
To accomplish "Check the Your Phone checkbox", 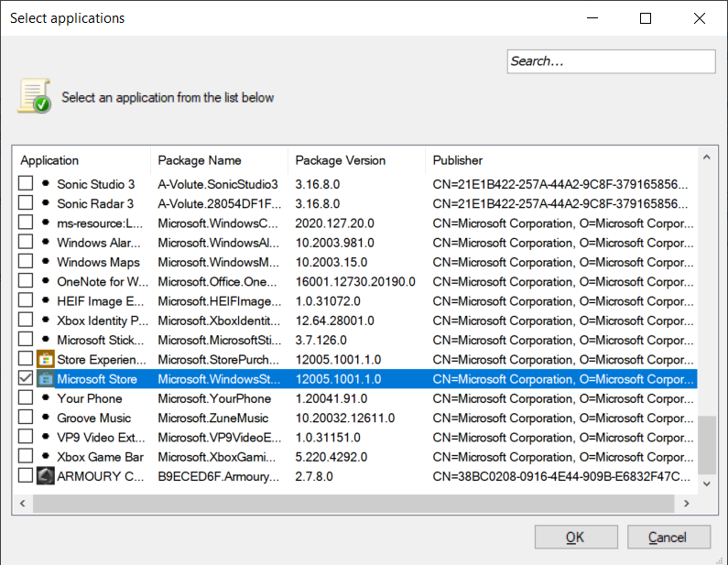I will pos(26,397).
